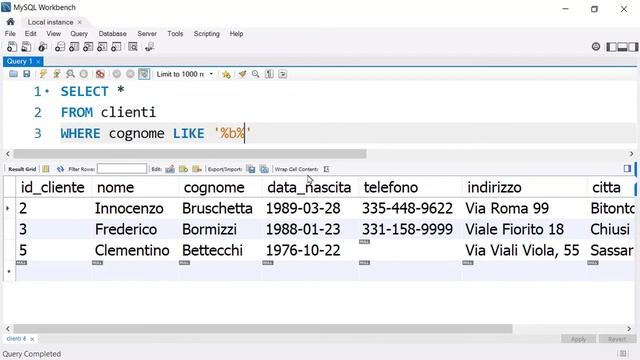Save query as snippet star icon

[x=227, y=74]
